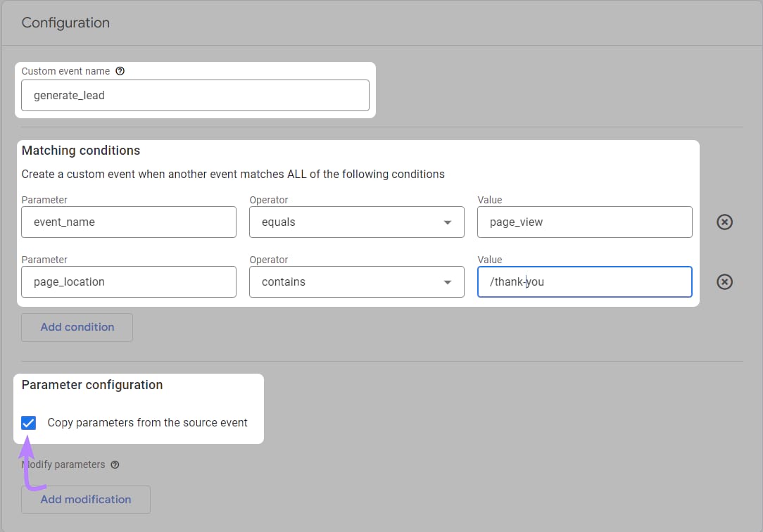The height and width of the screenshot is (532, 763).
Task: Click inside the page_location Parameter field
Action: tap(129, 281)
